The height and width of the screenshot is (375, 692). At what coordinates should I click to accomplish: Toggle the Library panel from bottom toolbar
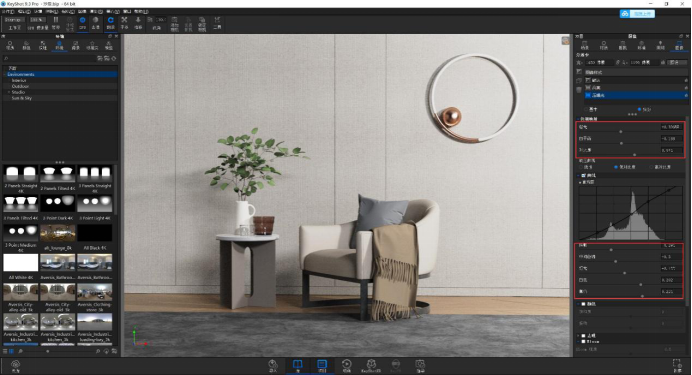pos(297,366)
